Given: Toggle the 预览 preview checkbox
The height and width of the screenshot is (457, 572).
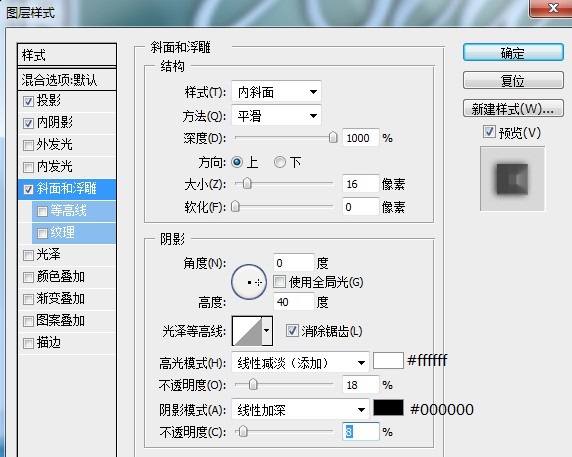Looking at the screenshot, I should pos(489,132).
